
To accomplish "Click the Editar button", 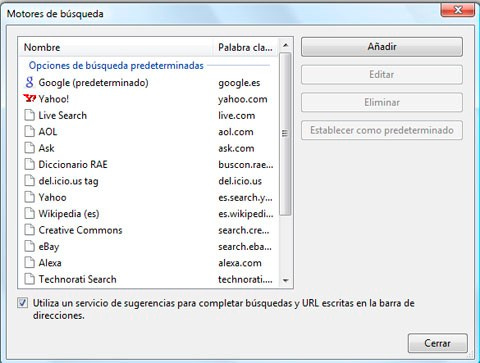I will click(x=382, y=74).
